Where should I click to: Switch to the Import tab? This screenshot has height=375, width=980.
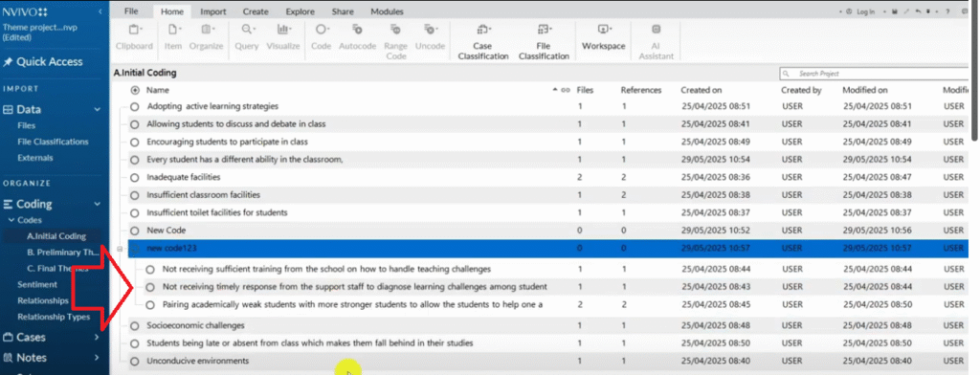point(213,11)
